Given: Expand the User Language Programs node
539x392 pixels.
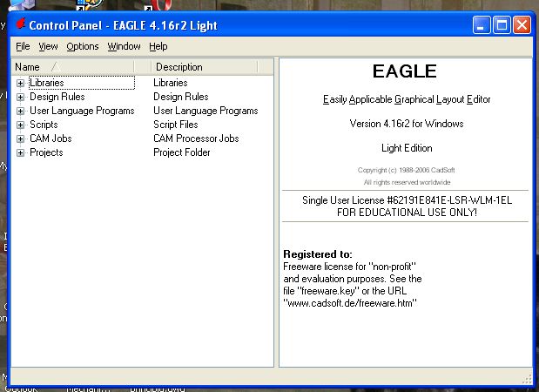Looking at the screenshot, I should [x=20, y=112].
